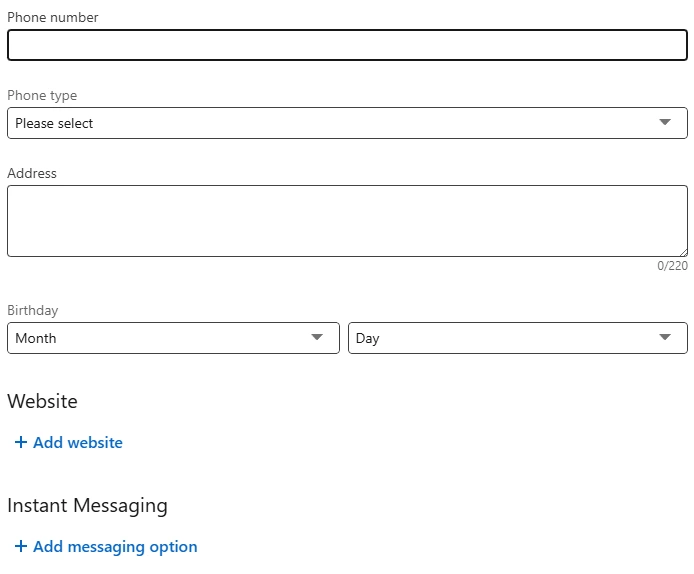Click the Month dropdown arrow icon

coord(318,338)
